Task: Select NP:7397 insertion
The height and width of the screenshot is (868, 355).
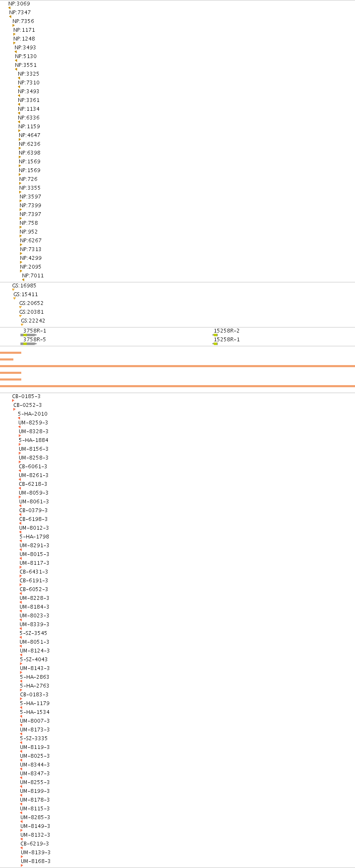Action: (x=30, y=214)
